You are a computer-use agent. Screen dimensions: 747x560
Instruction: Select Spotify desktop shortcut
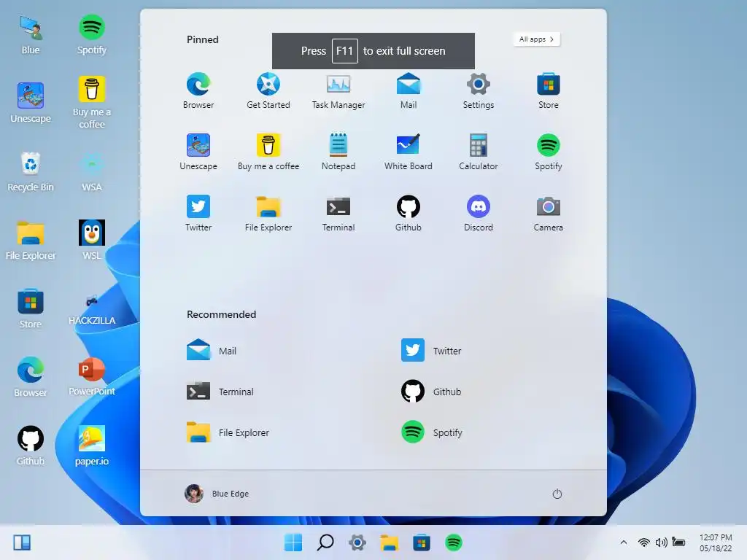pyautogui.click(x=91, y=35)
